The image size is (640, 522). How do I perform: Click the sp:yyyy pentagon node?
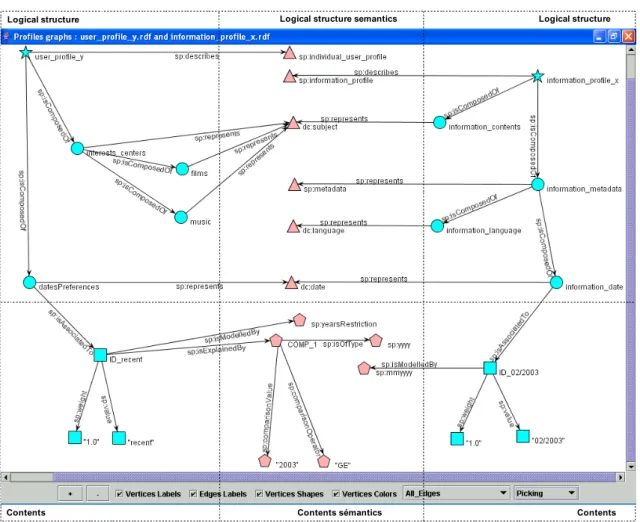point(376,340)
